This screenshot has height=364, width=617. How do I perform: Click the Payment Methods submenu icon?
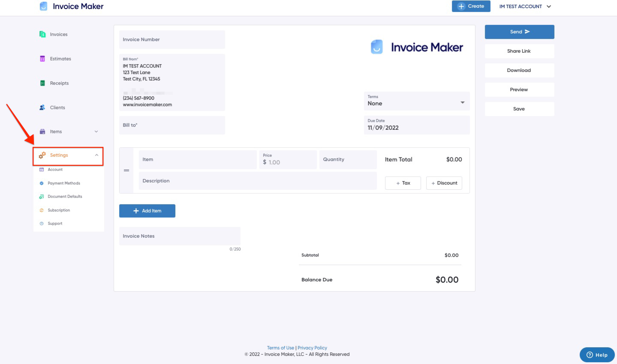tap(42, 183)
